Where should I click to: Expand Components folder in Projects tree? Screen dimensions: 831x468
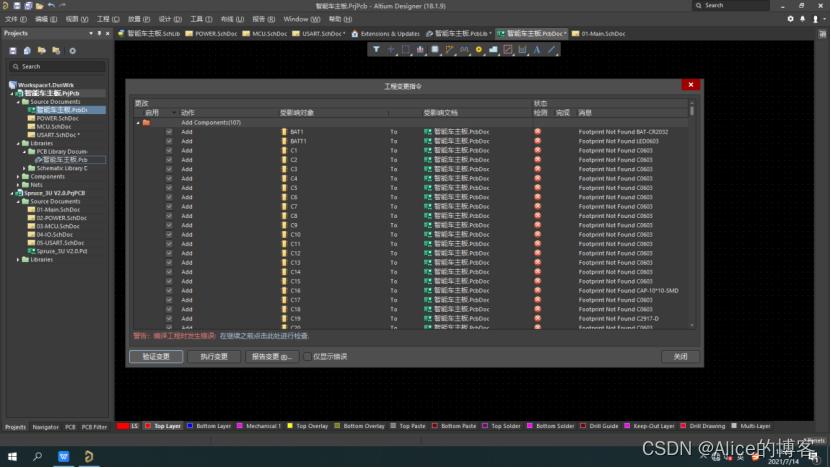[x=18, y=176]
